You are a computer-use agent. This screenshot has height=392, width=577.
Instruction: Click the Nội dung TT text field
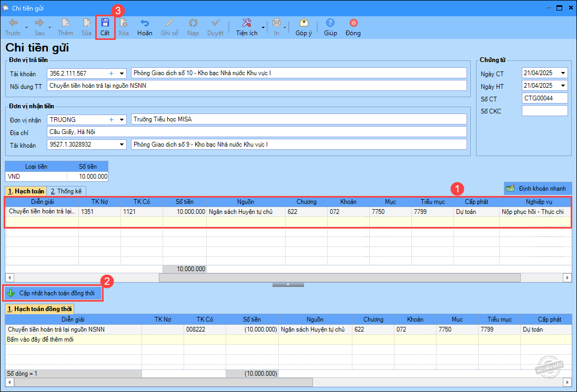tap(257, 86)
